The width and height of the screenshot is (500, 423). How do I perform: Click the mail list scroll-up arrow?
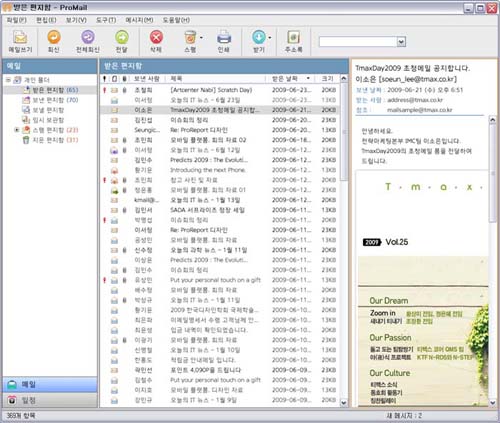344,79
